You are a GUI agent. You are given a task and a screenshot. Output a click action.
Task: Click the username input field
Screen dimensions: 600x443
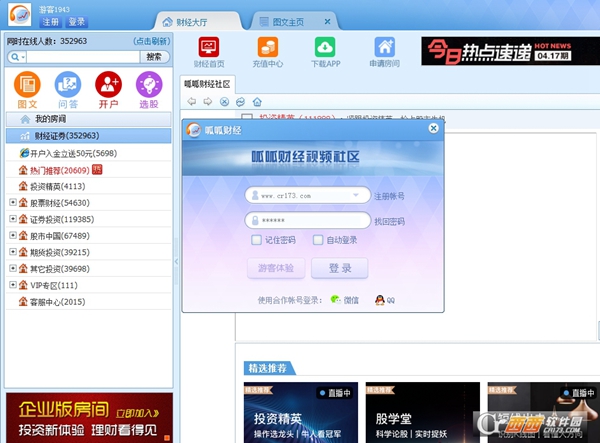[x=308, y=195]
